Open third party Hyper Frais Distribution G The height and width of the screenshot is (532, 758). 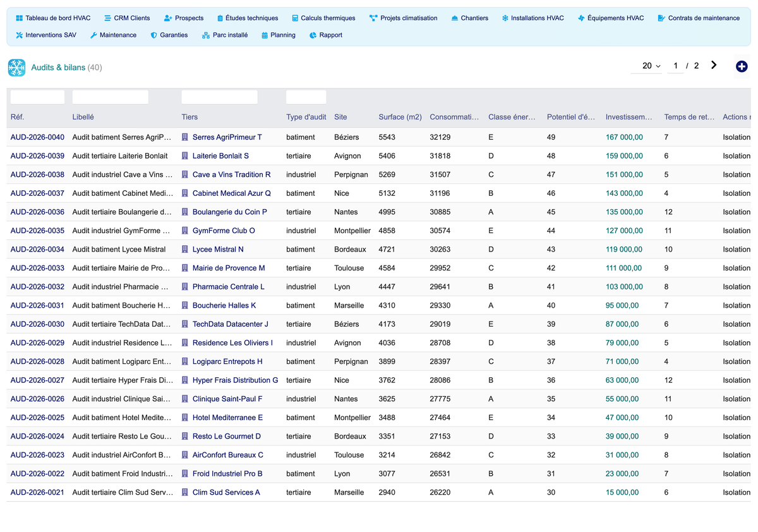pyautogui.click(x=236, y=380)
